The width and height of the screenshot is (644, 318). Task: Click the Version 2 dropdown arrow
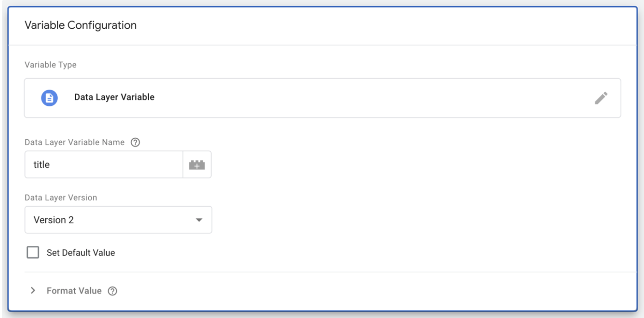tap(199, 220)
